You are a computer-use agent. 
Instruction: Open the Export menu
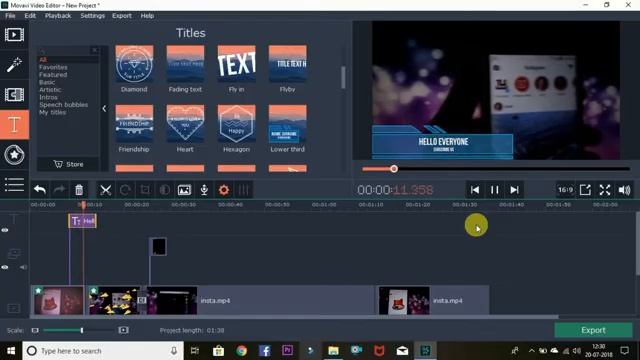point(122,16)
